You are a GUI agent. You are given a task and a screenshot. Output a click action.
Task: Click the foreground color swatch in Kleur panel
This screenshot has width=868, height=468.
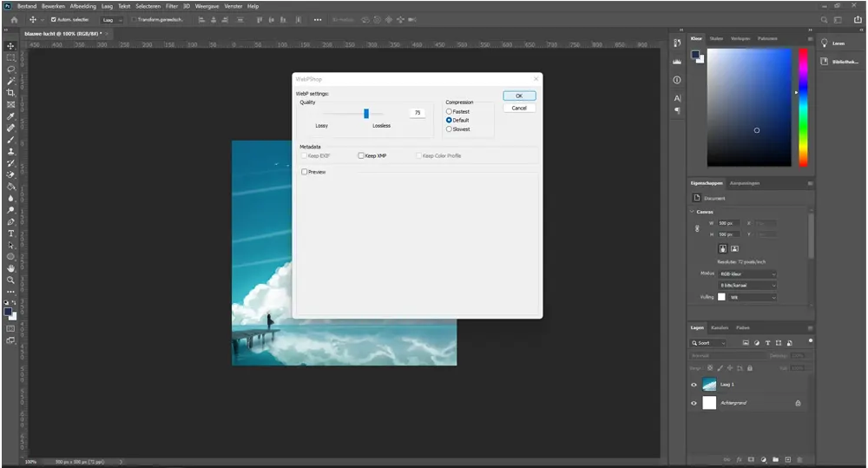[x=695, y=55]
